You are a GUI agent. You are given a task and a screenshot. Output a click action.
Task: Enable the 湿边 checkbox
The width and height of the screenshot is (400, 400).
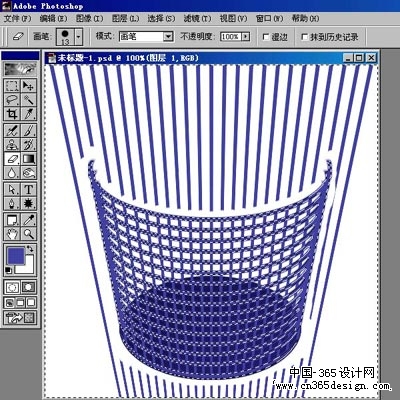(x=266, y=37)
